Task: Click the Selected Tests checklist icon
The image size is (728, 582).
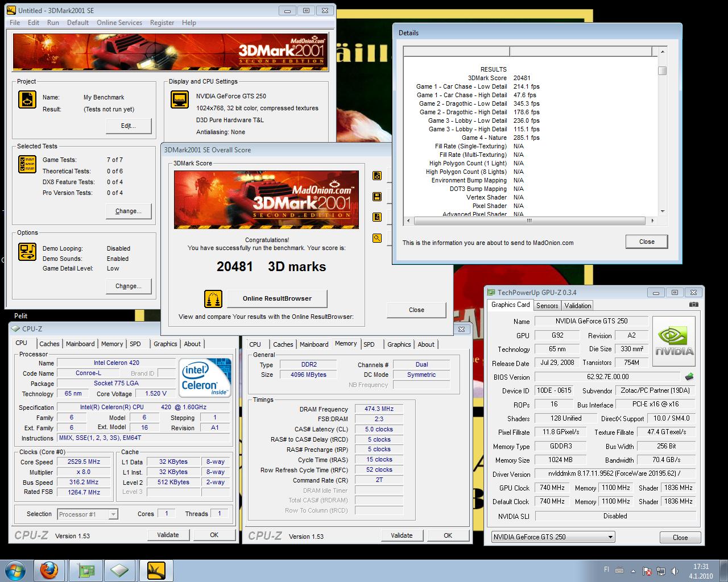Action: [x=27, y=164]
